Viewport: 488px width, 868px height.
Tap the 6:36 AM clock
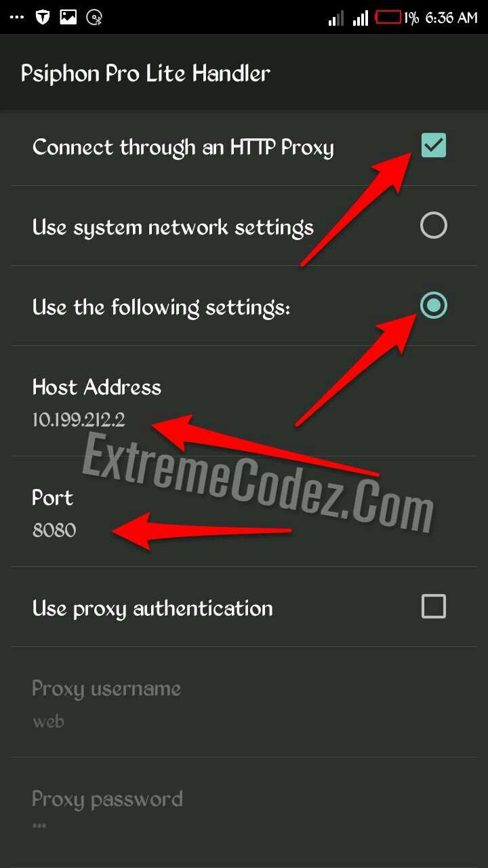point(451,18)
